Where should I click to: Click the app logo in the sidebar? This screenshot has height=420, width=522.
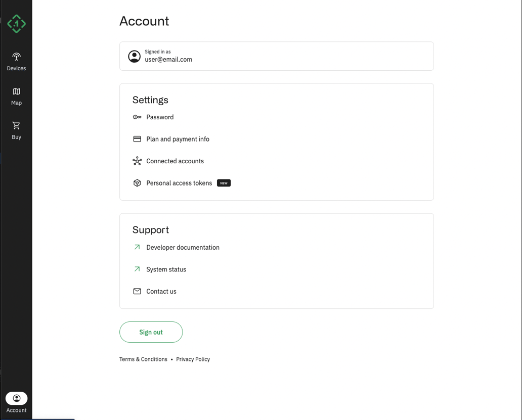point(16,23)
